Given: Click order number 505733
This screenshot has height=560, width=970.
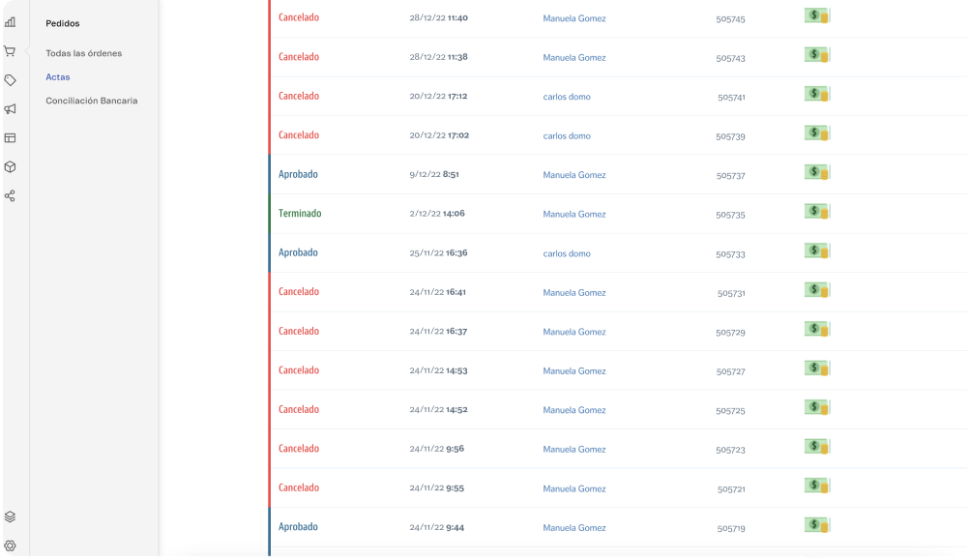Looking at the screenshot, I should [730, 254].
